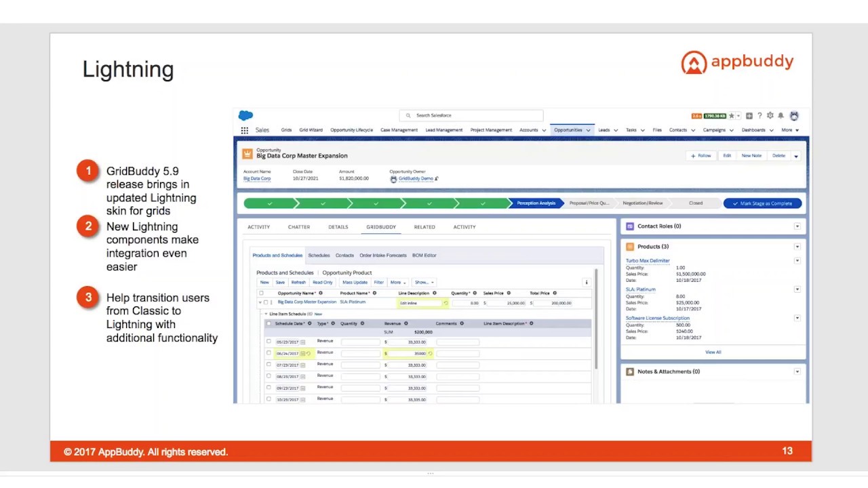The width and height of the screenshot is (868, 488).
Task: Open the record actions dropdown next to Delete
Action: click(x=795, y=156)
